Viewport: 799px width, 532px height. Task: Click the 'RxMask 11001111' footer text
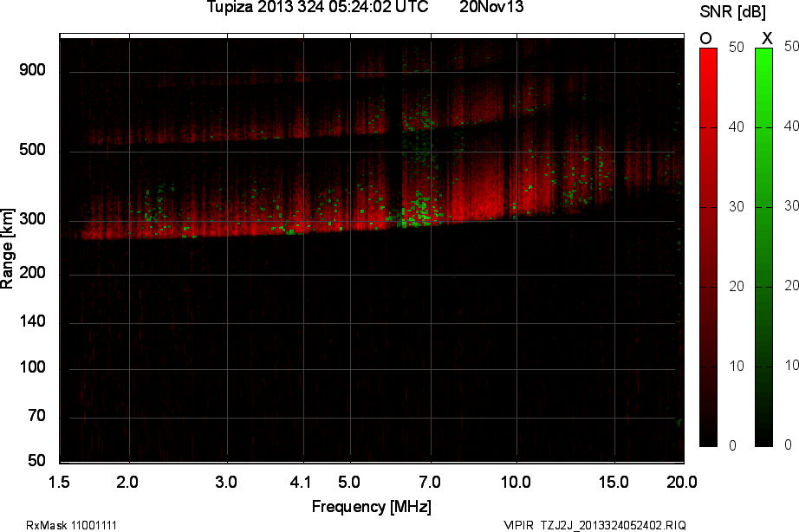click(x=71, y=525)
